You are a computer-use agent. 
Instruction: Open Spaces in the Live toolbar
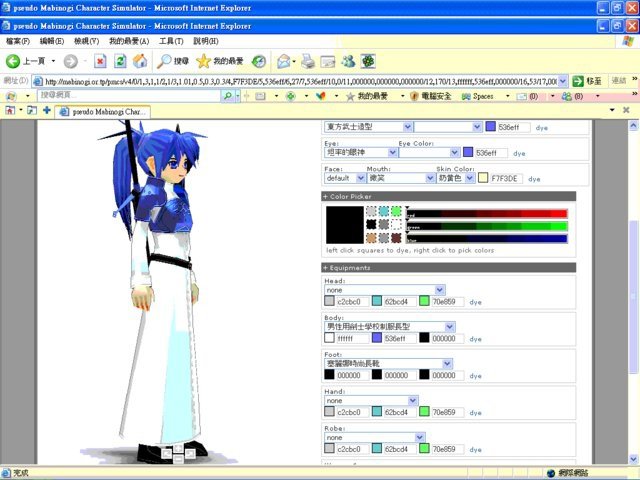[478, 96]
